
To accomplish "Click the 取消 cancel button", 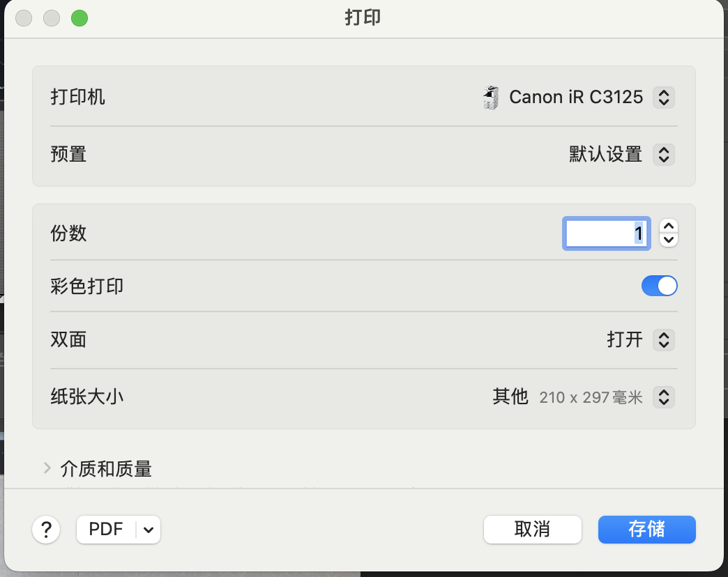I will (532, 530).
